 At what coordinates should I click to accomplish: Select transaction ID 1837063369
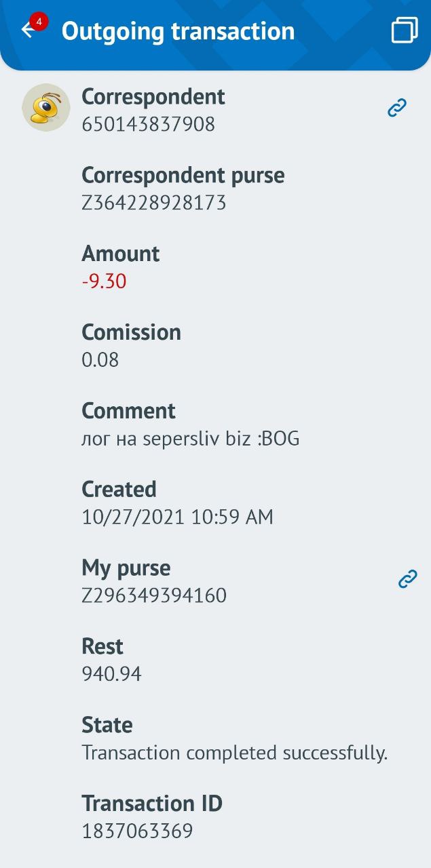(x=137, y=831)
